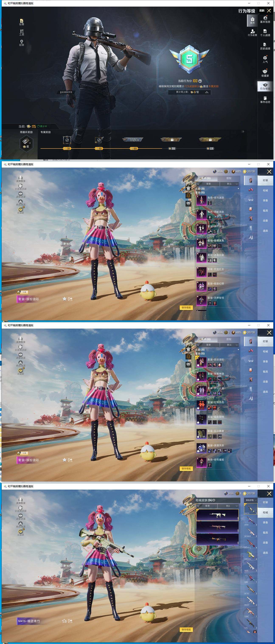275x644 pixels.
Task: Click the help icon beside 枪械皮肤 (94)
Action: coord(214,500)
